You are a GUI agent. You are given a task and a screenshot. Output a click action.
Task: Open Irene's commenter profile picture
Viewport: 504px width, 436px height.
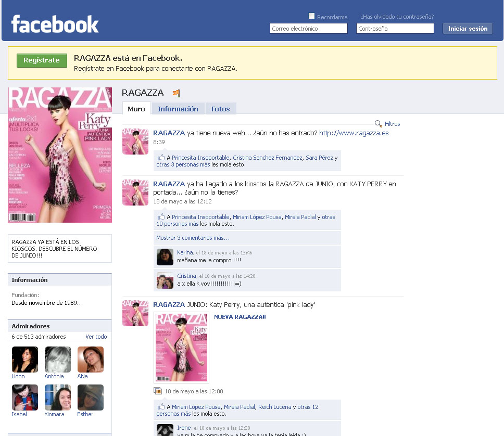click(x=165, y=430)
